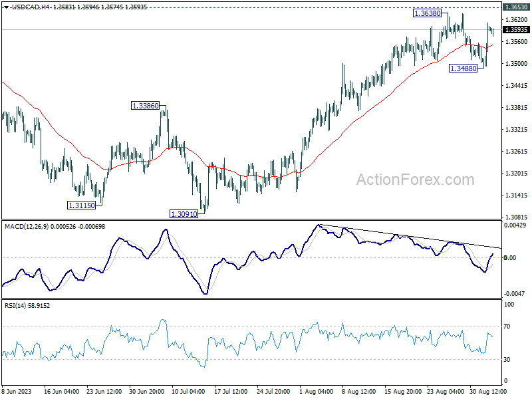Click the 1.33860 peak price label
Image resolution: width=532 pixels, height=399 pixels.
[145, 106]
